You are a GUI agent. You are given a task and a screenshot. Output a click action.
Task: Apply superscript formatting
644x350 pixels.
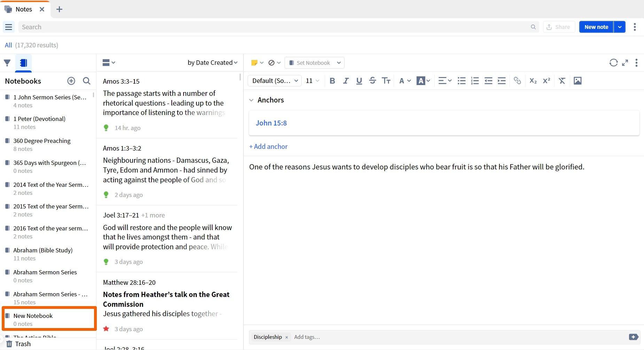pyautogui.click(x=546, y=81)
